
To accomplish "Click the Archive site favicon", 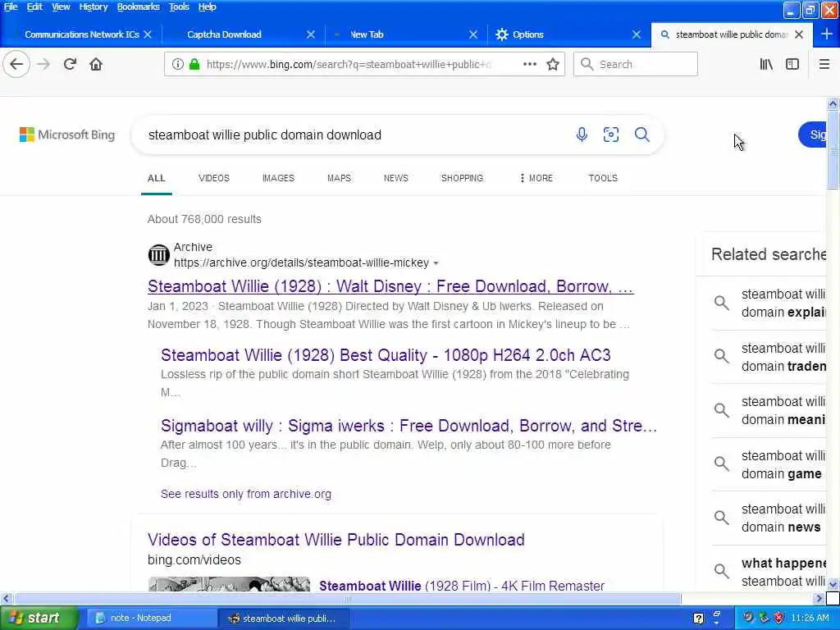I will (x=158, y=255).
